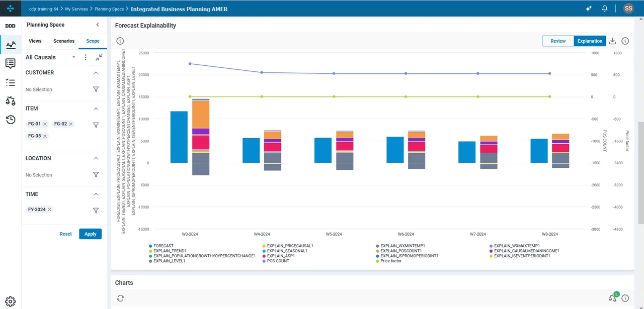
Task: Open the Views tab
Action: (35, 41)
